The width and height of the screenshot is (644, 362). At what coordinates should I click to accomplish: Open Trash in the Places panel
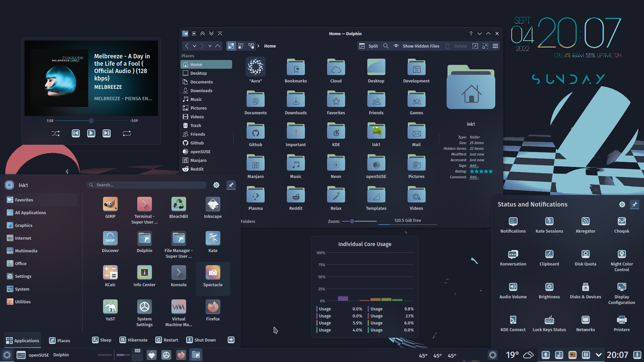(x=206, y=125)
